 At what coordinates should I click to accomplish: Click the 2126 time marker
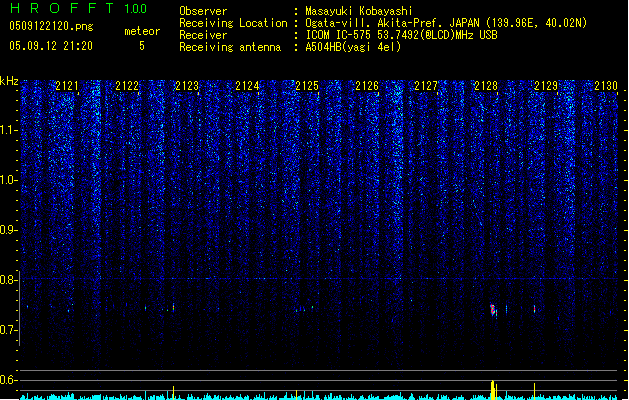[x=367, y=86]
